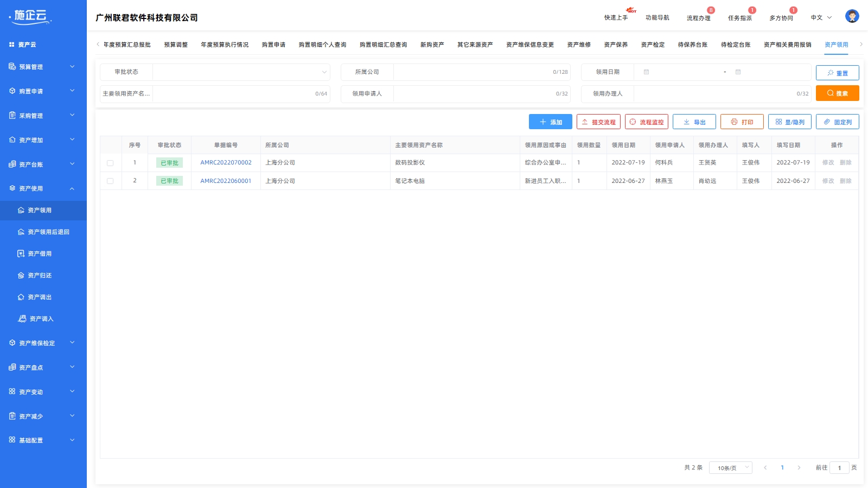Open the 中文 language dropdown
The image size is (868, 488).
coord(821,17)
